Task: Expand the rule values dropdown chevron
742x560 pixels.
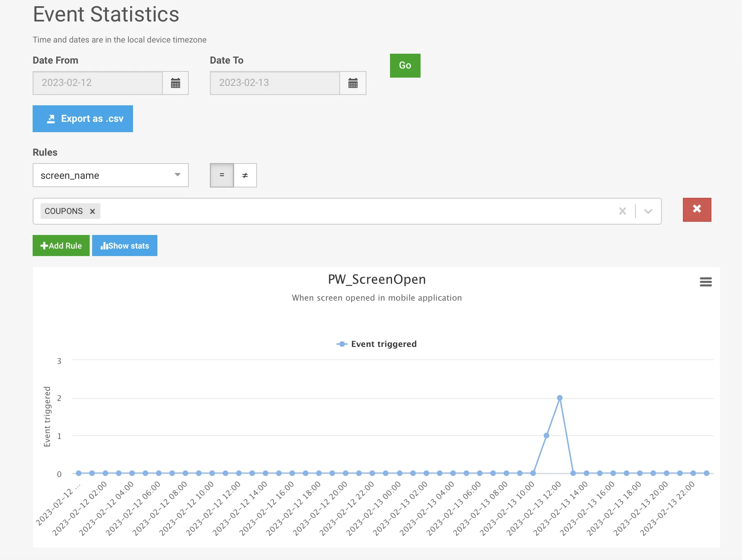Action: point(648,211)
